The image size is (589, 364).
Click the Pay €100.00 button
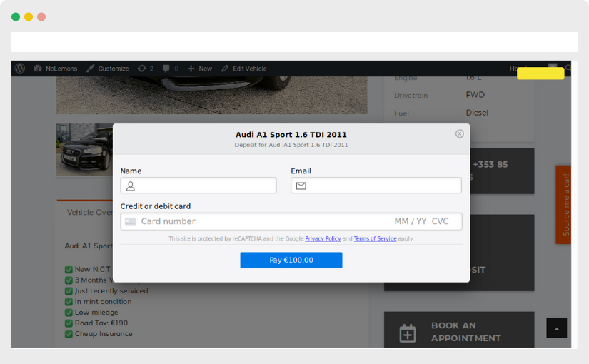tap(291, 260)
